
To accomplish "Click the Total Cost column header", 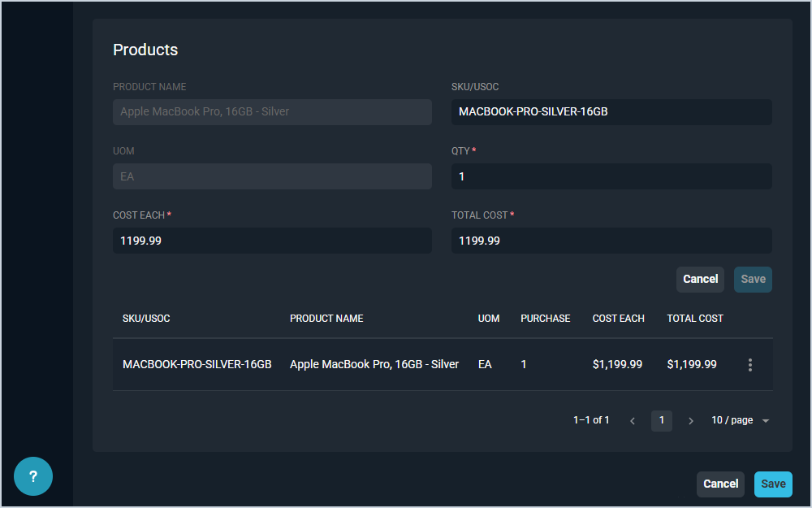I will [695, 319].
